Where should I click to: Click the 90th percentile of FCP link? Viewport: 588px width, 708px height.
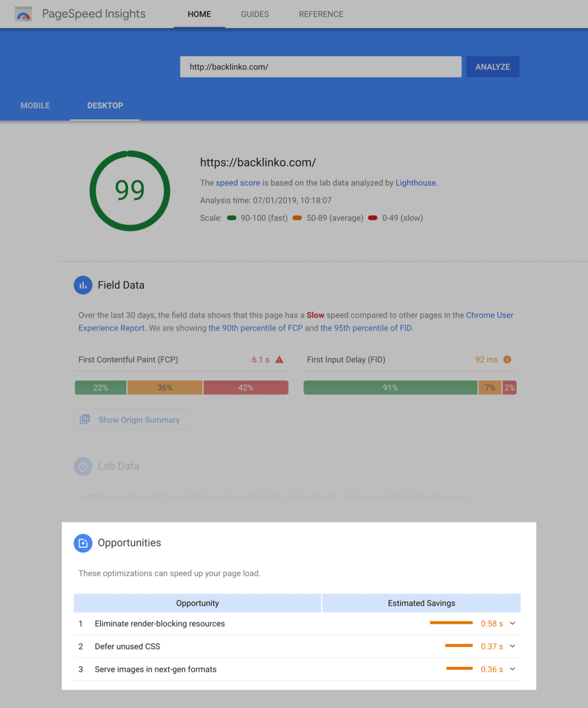coord(256,328)
